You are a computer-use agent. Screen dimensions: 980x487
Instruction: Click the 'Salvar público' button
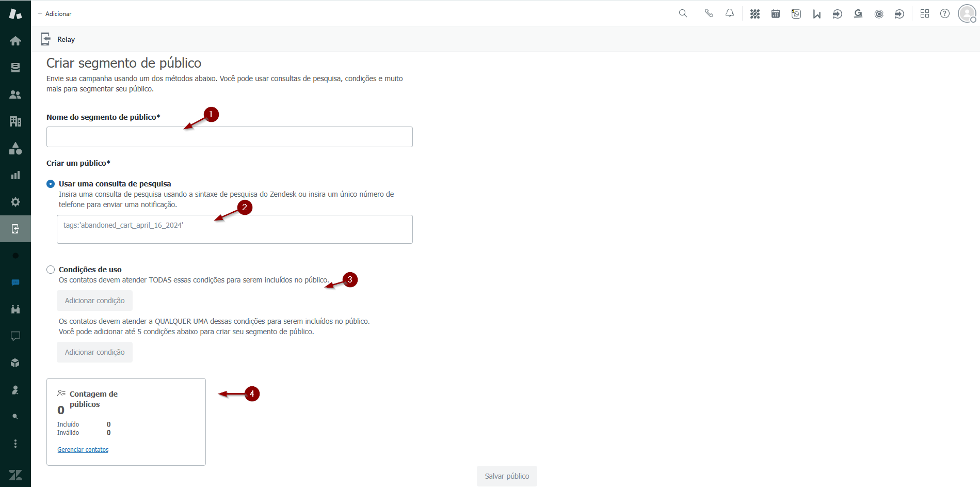pos(506,476)
